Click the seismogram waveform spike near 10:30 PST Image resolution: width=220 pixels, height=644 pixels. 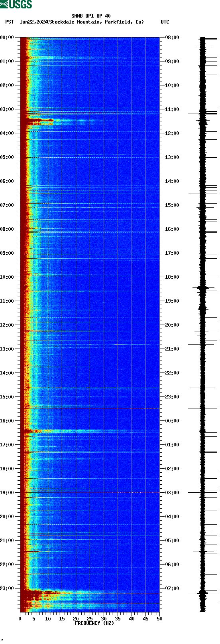(203, 287)
